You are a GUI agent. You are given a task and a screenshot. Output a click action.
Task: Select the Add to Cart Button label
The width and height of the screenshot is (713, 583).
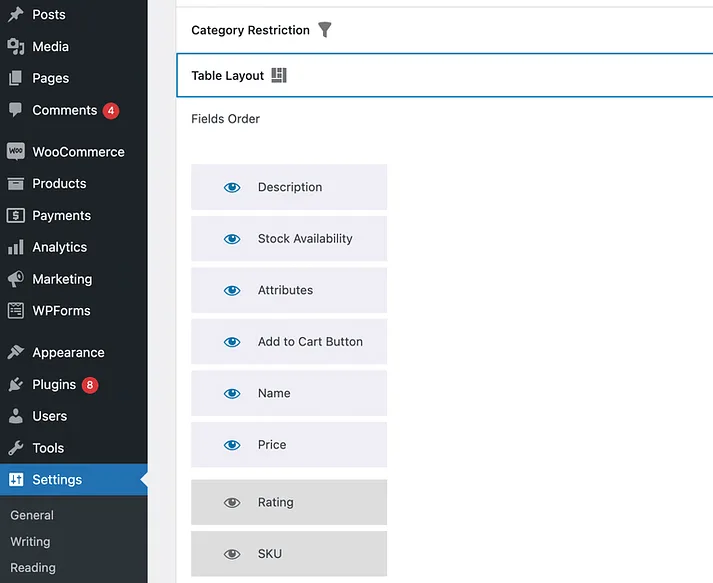(311, 342)
